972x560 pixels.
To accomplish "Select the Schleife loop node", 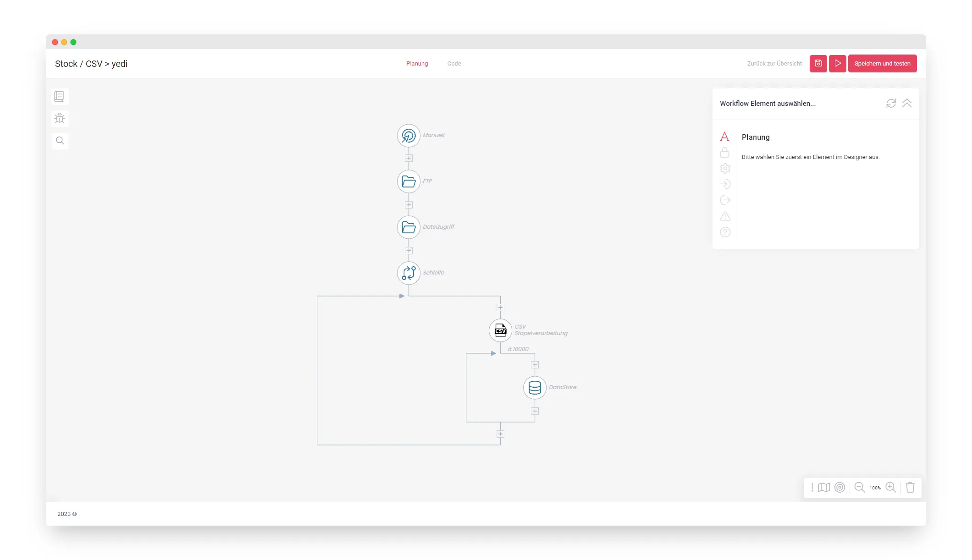I will point(409,273).
